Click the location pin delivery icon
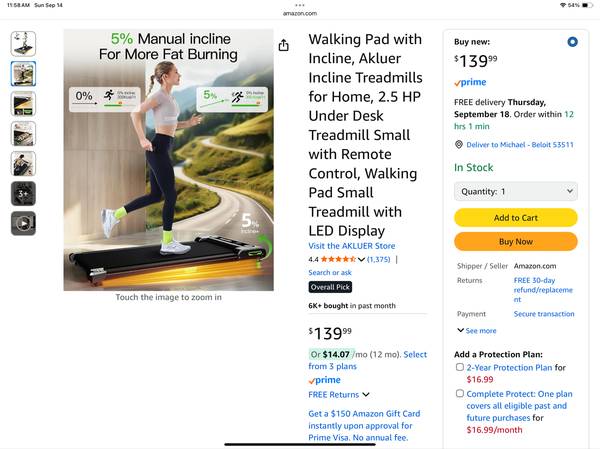The height and width of the screenshot is (449, 600). 458,145
